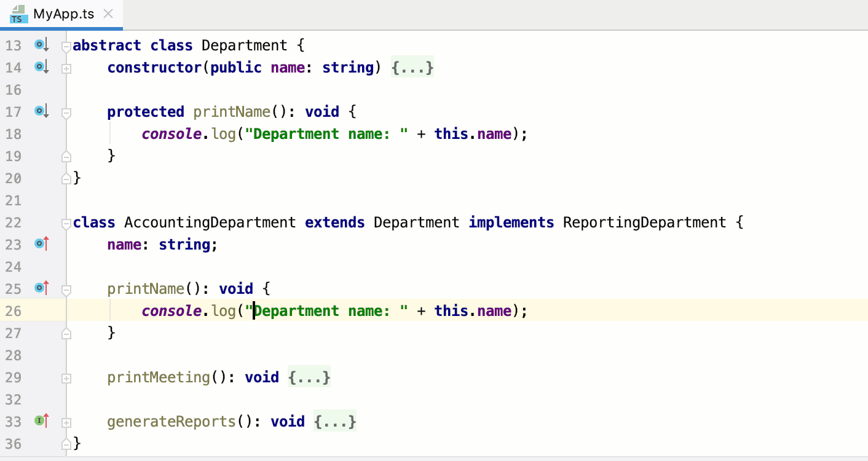Close the MyApp.ts tab with its X button
Viewport: 868px width, 461px height.
click(x=108, y=12)
